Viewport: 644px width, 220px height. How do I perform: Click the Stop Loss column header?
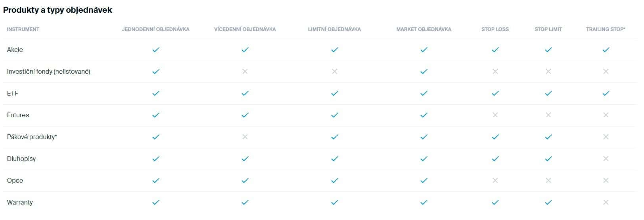click(x=495, y=29)
